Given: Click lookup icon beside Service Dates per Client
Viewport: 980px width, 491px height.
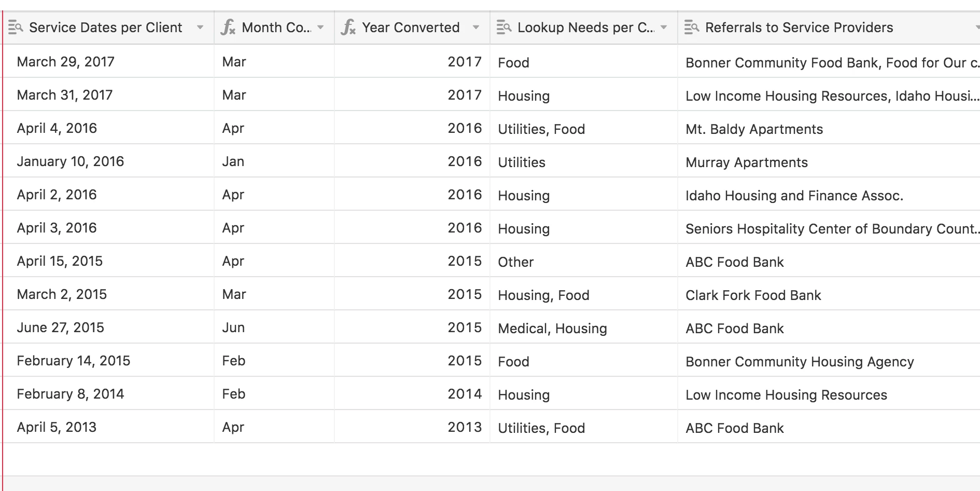Looking at the screenshot, I should point(16,27).
